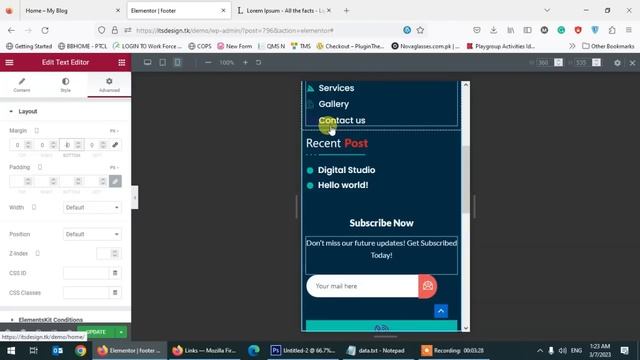The image size is (640, 360).
Task: Click the Update button
Action: 96,332
